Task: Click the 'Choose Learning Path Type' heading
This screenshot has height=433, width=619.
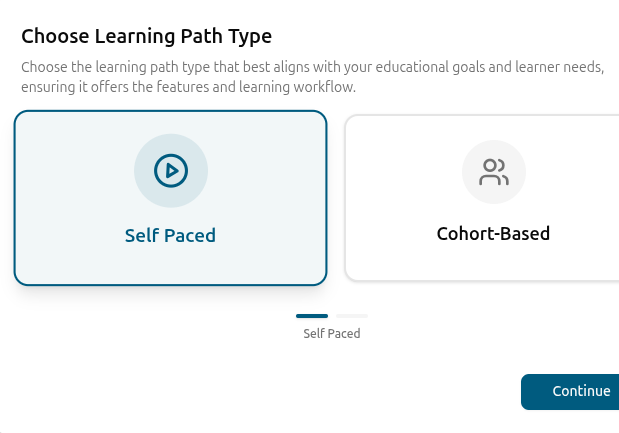Action: 146,36
